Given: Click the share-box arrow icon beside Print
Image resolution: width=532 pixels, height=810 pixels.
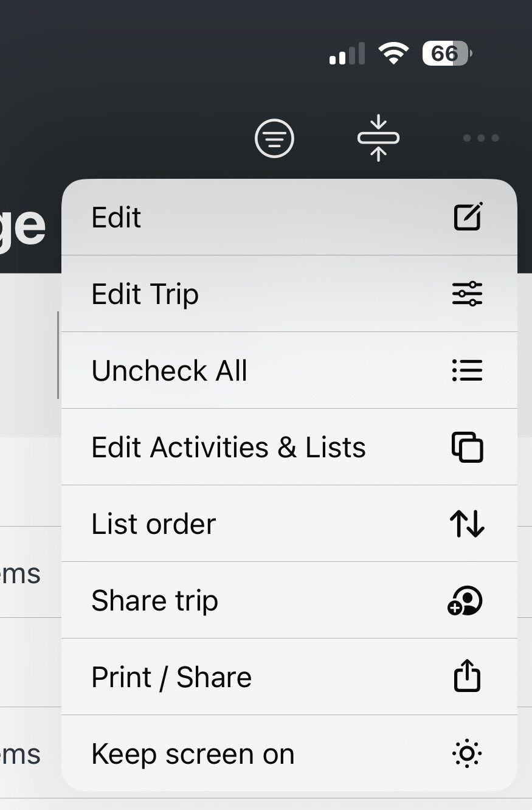Looking at the screenshot, I should 468,676.
